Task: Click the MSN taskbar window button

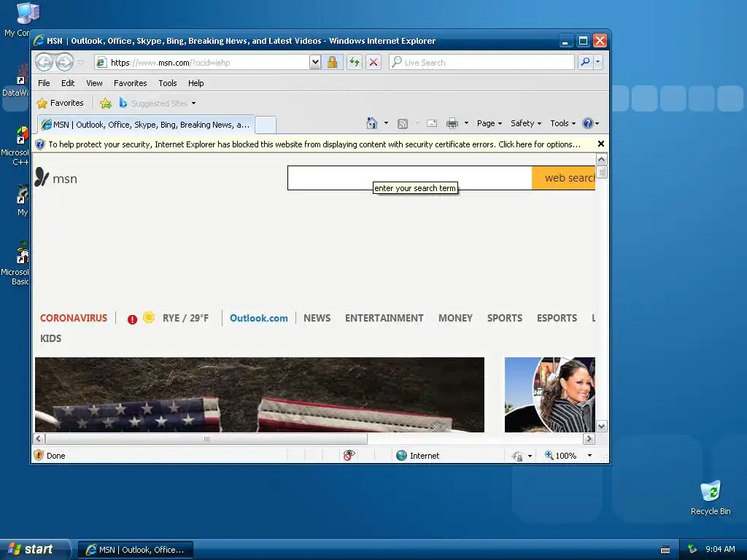Action: pyautogui.click(x=136, y=550)
